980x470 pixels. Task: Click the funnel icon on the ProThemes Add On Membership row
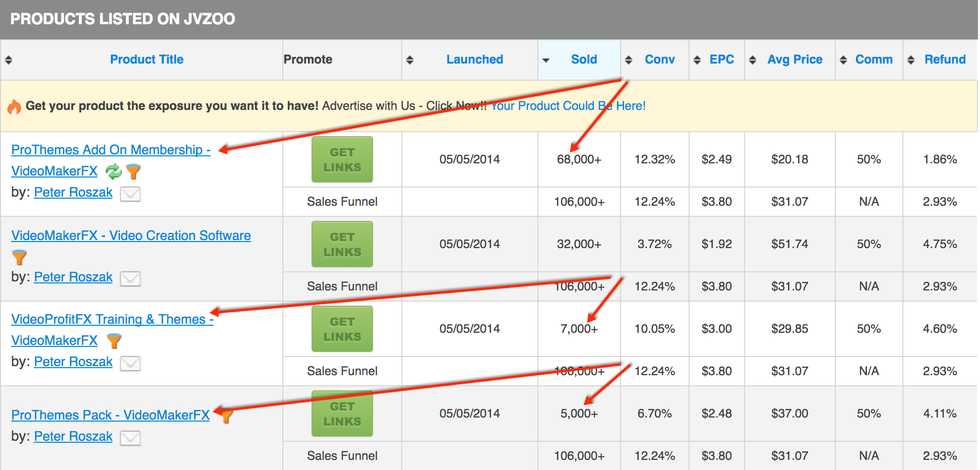click(x=133, y=171)
